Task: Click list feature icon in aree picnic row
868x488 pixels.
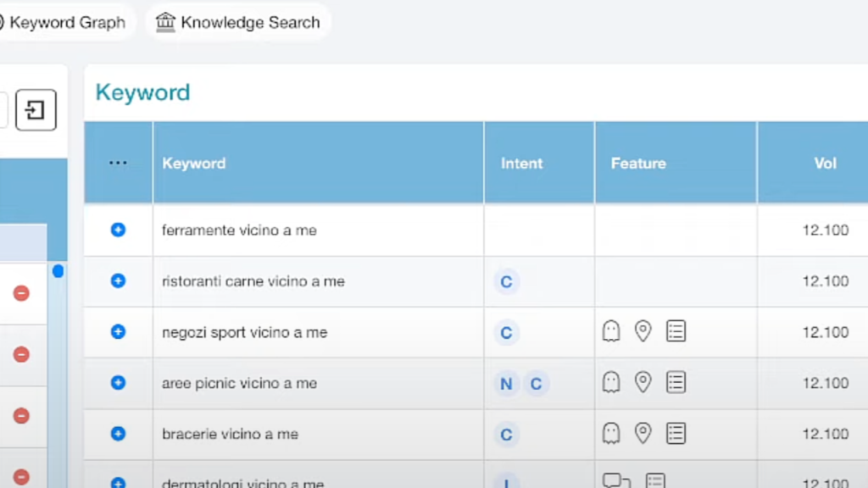Action: coord(676,382)
